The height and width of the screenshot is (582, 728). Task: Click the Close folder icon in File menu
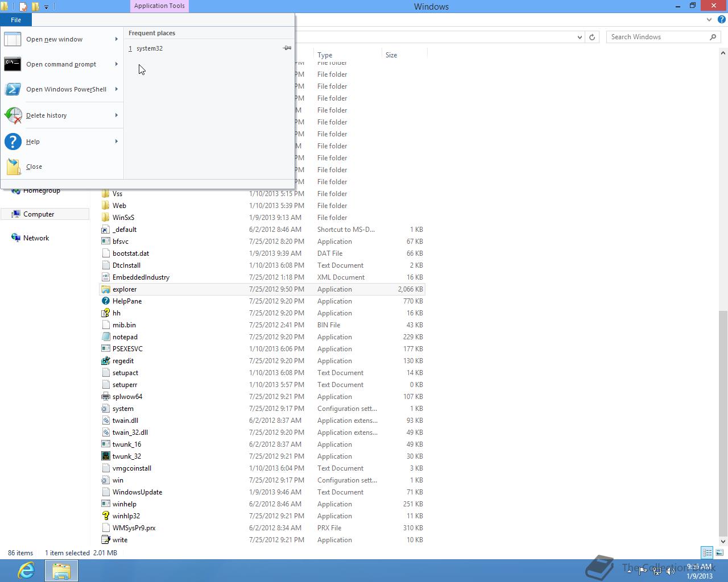tap(14, 167)
